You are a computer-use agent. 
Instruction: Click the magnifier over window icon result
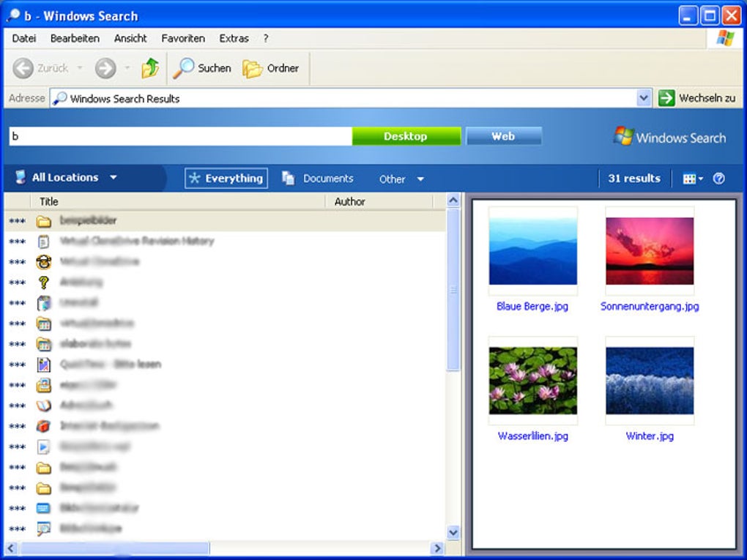[x=43, y=529]
